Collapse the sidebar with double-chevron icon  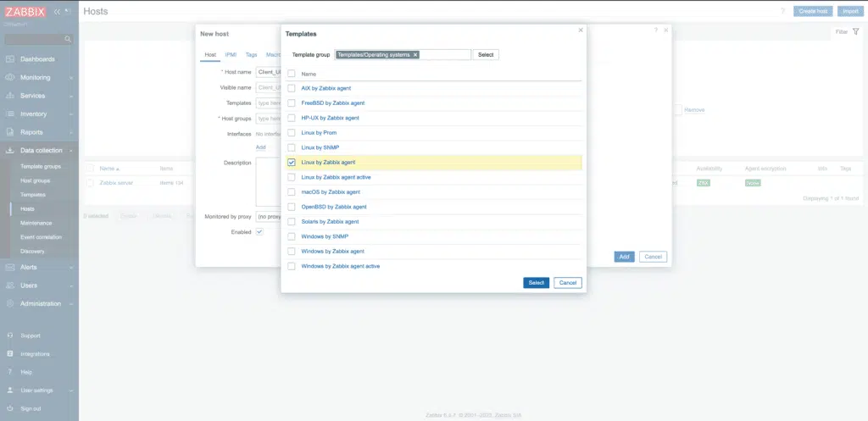point(57,12)
